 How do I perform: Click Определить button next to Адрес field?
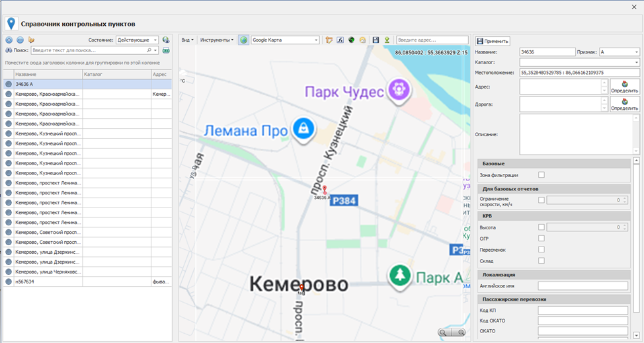[x=624, y=86]
